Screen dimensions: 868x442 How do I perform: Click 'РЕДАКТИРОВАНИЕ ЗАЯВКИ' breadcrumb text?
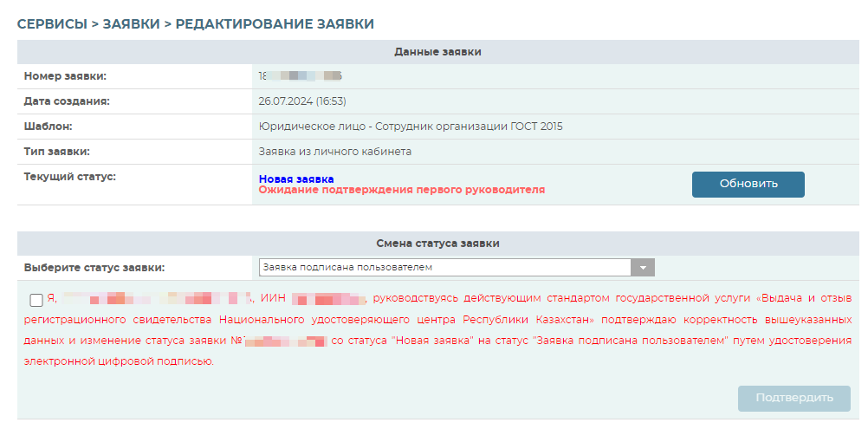(275, 24)
